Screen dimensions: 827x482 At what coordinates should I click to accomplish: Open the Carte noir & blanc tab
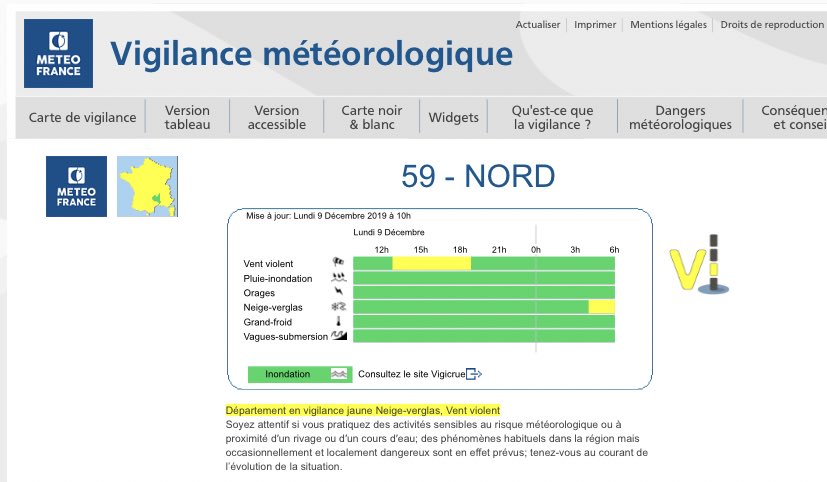click(372, 117)
